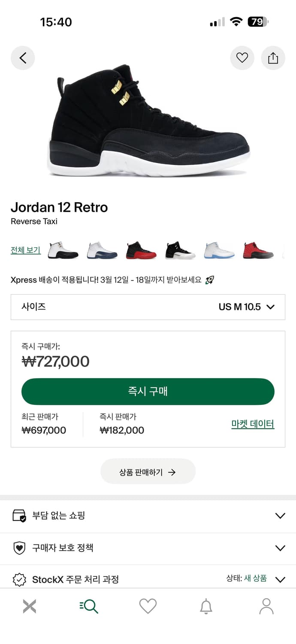
Task: Open favorites via heart icon in bottom bar
Action: (148, 606)
